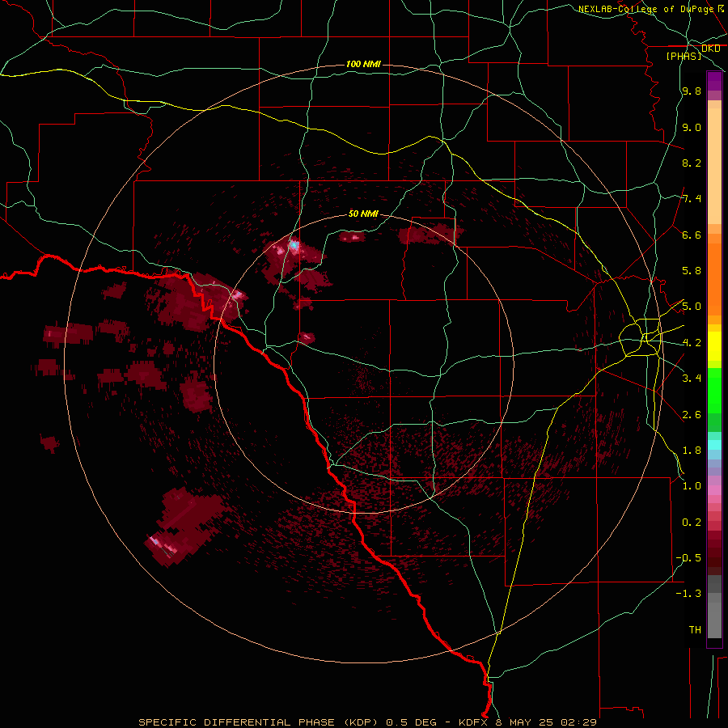The image size is (728, 728).
Task: Click the 3.4 value on the color scale
Action: point(692,379)
